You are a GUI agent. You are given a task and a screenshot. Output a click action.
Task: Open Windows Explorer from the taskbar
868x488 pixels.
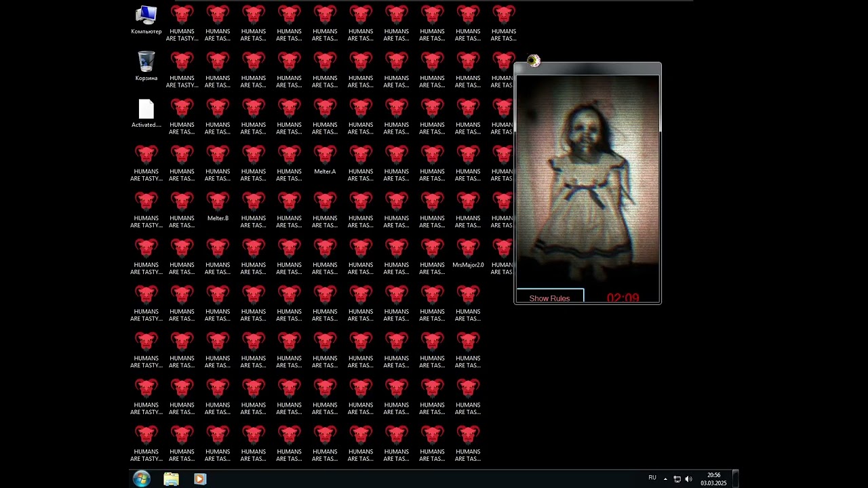point(171,479)
